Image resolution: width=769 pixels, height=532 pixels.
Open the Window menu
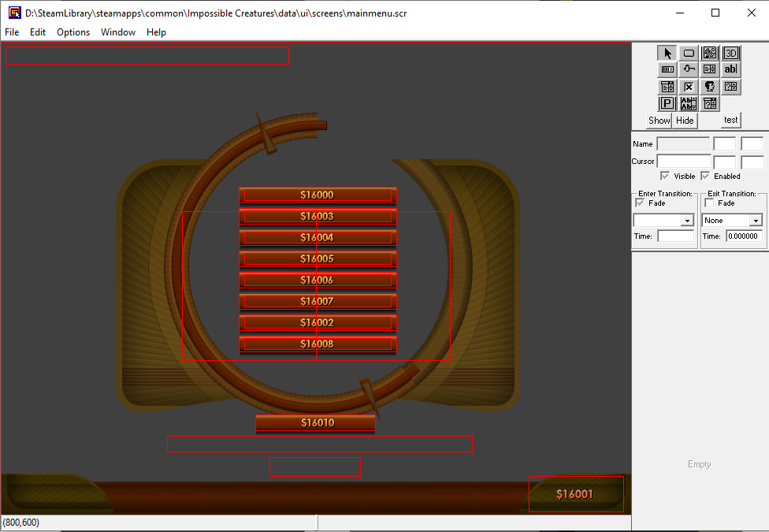(118, 32)
